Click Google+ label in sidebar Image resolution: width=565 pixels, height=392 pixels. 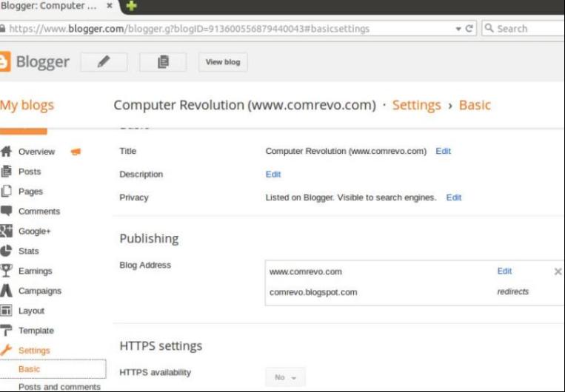point(35,231)
